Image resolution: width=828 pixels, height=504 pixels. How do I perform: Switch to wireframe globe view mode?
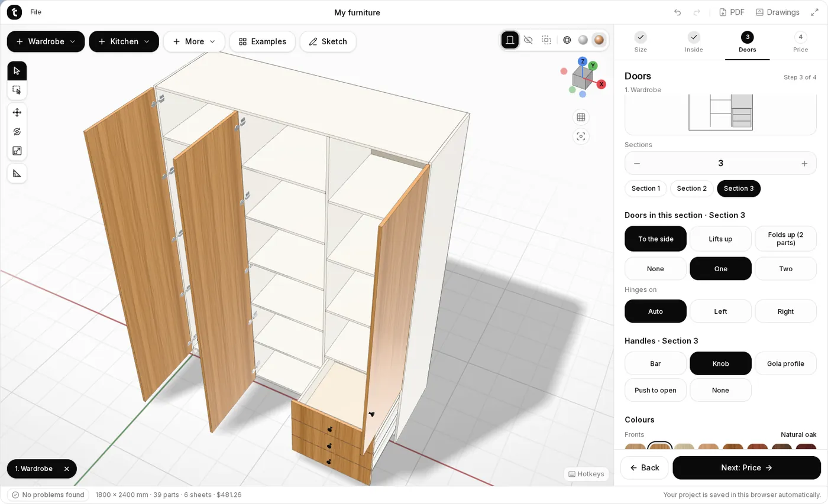pos(567,40)
